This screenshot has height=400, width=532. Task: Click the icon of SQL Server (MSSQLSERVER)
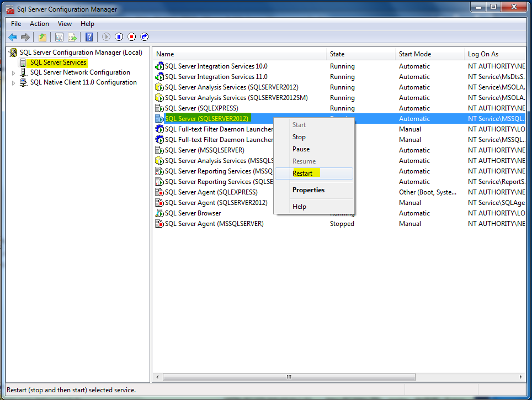(x=159, y=150)
